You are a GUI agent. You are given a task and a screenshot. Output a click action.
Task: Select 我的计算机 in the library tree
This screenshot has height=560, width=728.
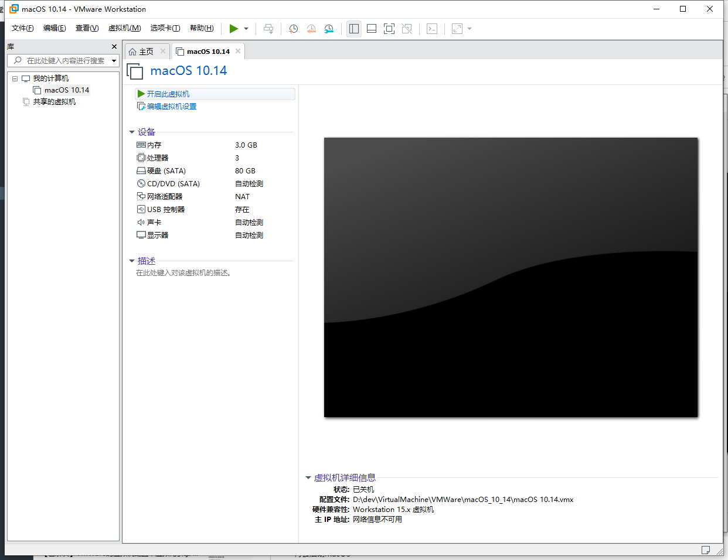[50, 78]
